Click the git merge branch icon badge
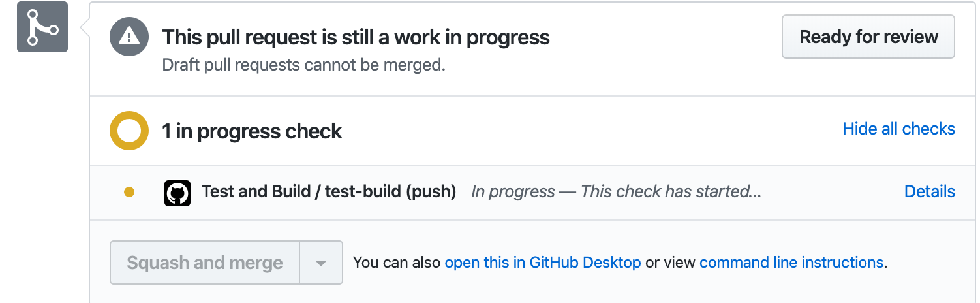This screenshot has height=303, width=980. (42, 27)
